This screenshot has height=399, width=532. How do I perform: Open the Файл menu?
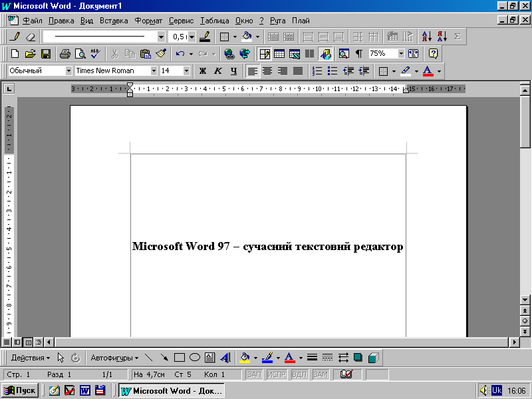pyautogui.click(x=32, y=21)
